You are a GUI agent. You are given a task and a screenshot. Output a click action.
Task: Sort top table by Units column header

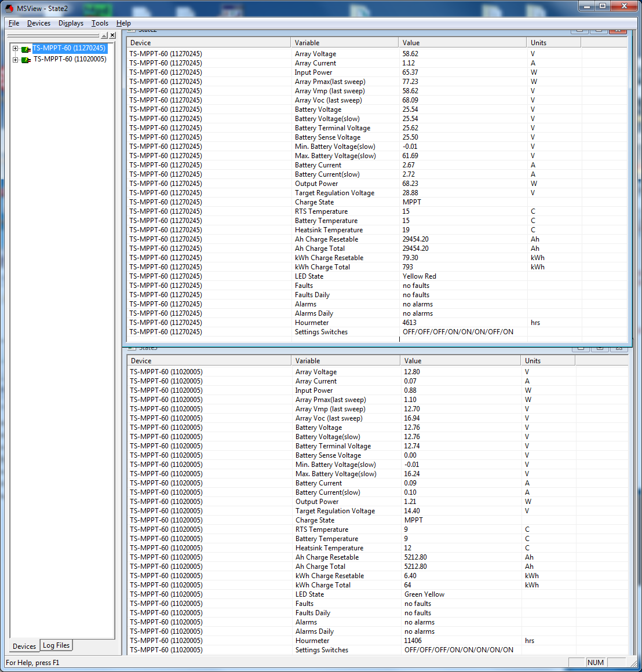554,43
